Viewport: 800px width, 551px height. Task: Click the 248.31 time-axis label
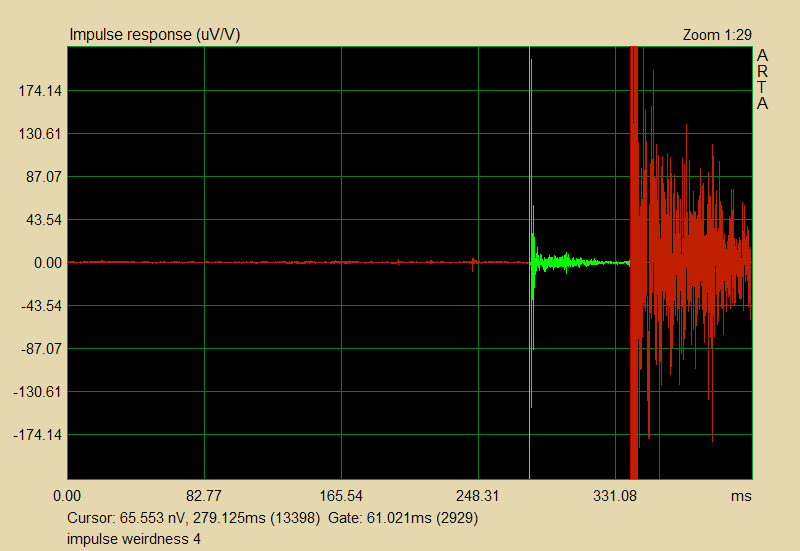pyautogui.click(x=478, y=496)
